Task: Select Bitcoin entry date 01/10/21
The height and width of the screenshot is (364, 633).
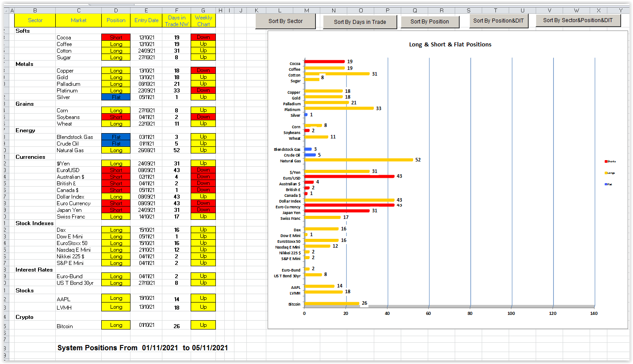Action: [x=146, y=325]
